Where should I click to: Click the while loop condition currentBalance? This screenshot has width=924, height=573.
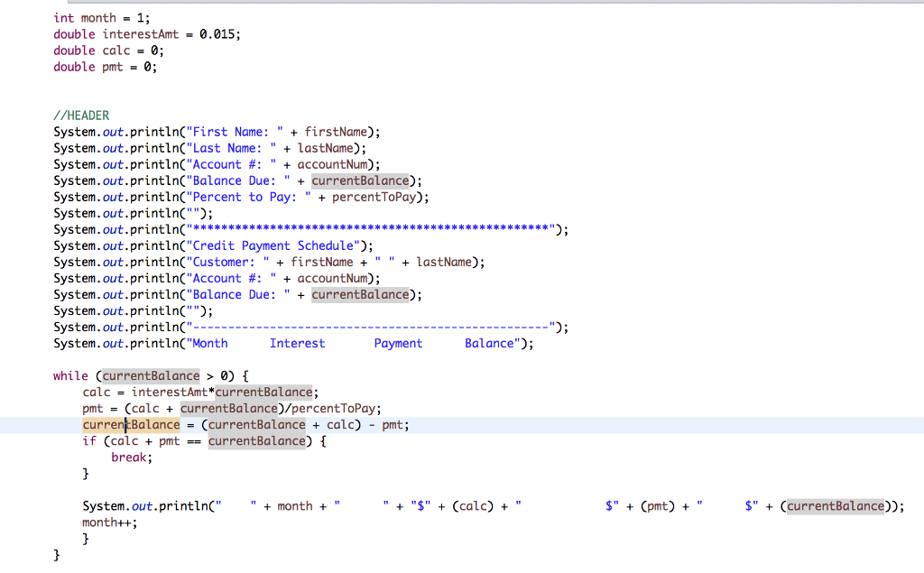tap(150, 374)
